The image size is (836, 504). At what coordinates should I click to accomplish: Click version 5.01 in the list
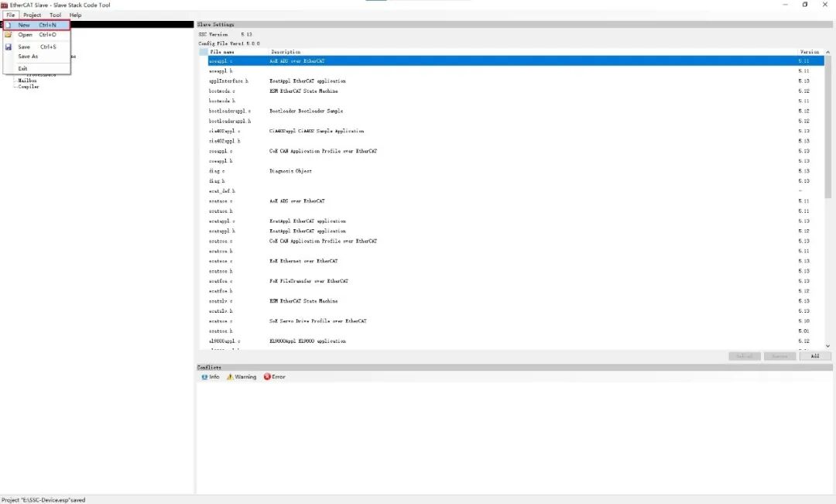tap(804, 331)
